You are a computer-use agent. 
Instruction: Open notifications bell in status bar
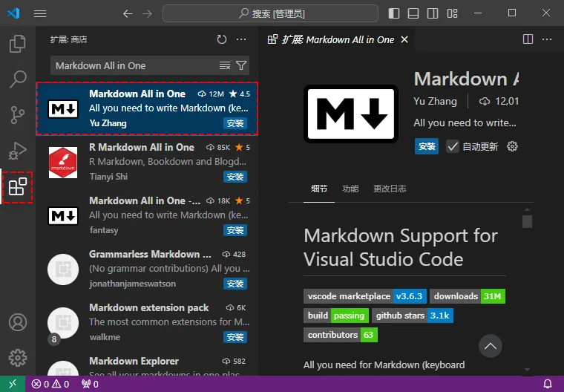(548, 384)
